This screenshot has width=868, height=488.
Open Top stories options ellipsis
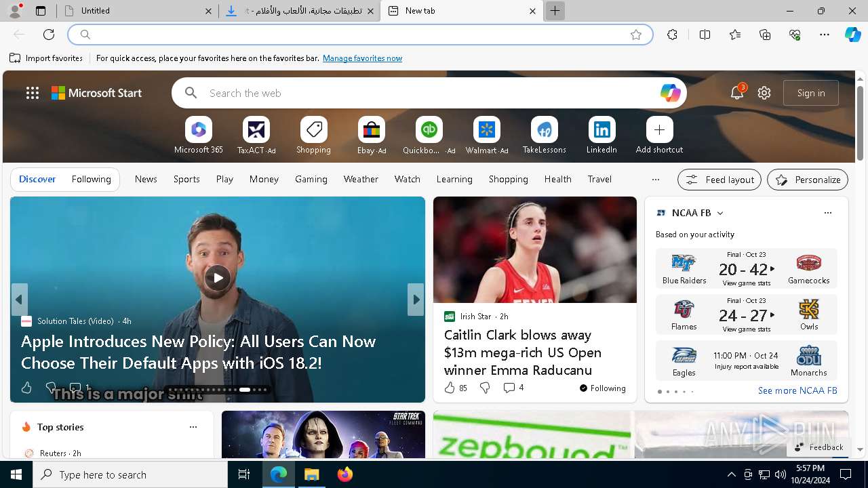[193, 427]
